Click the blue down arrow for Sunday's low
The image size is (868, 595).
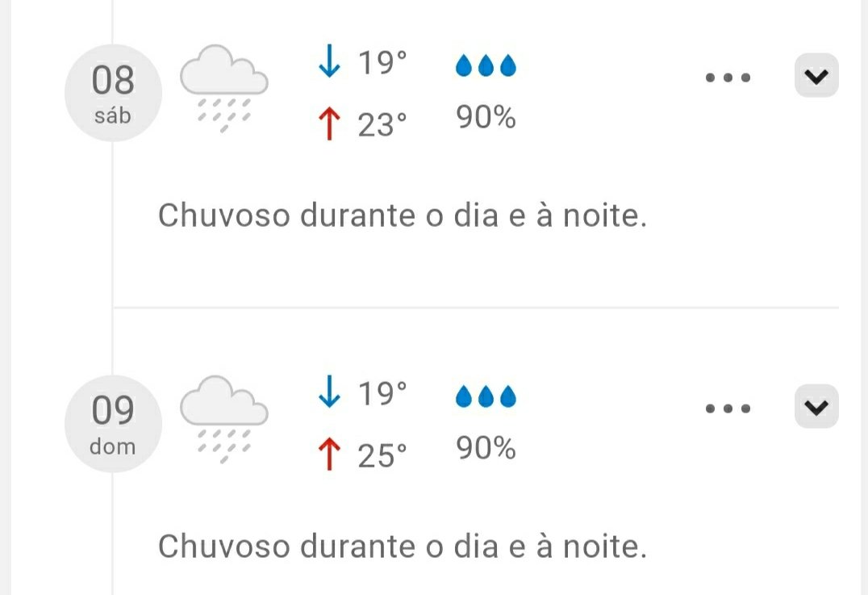[x=329, y=394]
